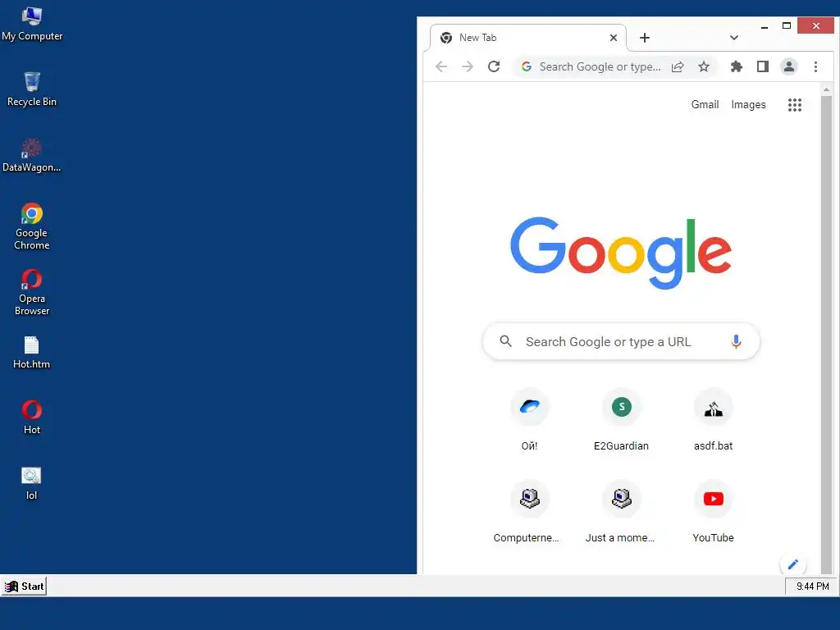Start voice search with microphone icon
The image size is (840, 630).
pos(736,341)
